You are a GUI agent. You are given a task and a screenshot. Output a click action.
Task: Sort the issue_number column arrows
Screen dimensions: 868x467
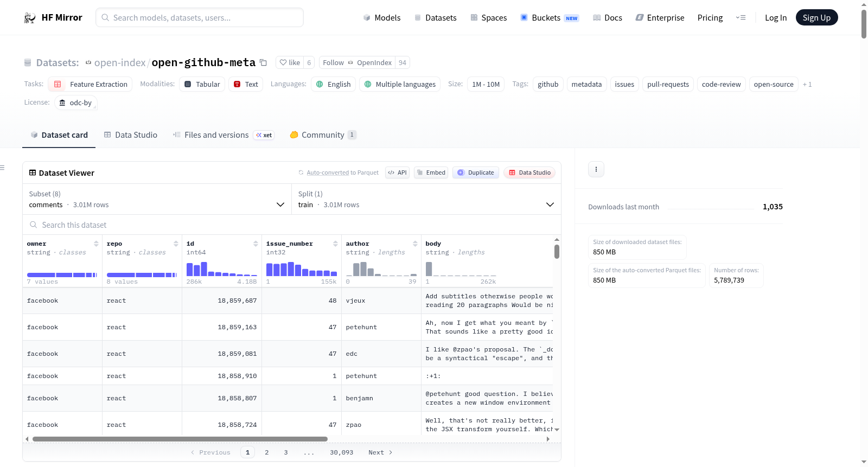pyautogui.click(x=335, y=244)
